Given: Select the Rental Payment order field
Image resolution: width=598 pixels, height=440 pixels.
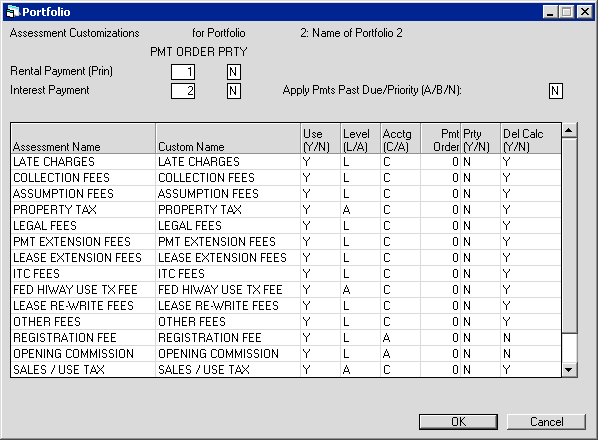Looking at the screenshot, I should pyautogui.click(x=183, y=72).
